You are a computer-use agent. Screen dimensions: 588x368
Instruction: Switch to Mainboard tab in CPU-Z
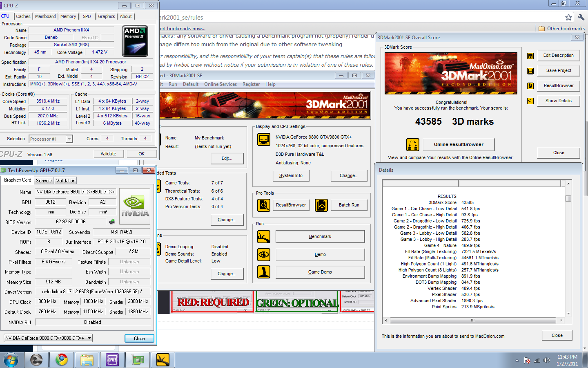tap(45, 16)
